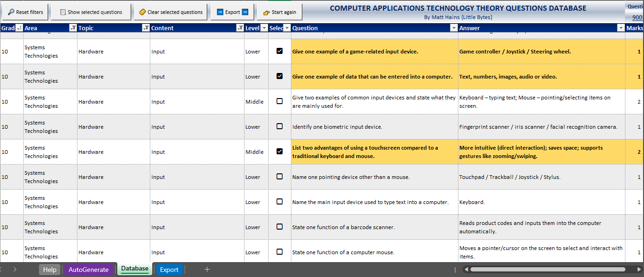
Task: Click the eraser icon on Clear selected questions
Action: click(142, 12)
